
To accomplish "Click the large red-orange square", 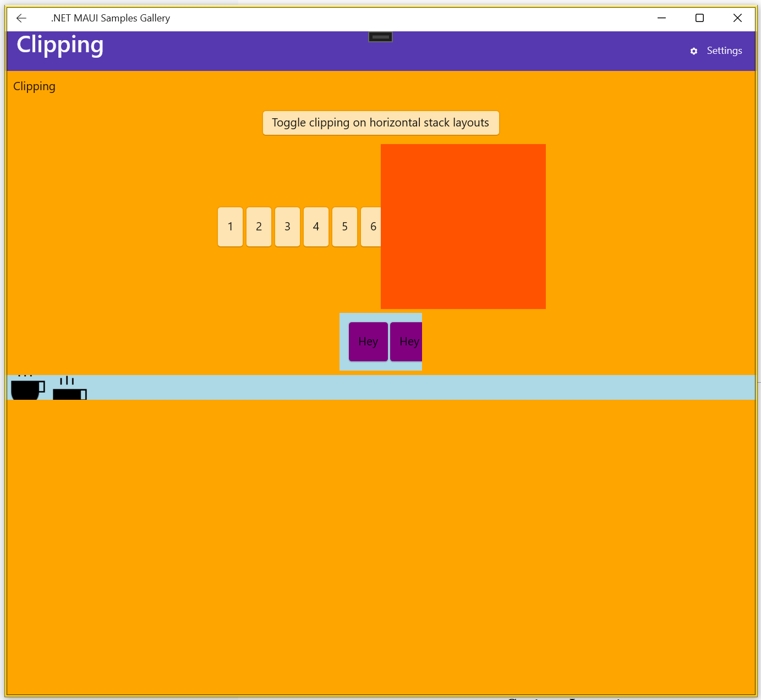I will pos(463,227).
